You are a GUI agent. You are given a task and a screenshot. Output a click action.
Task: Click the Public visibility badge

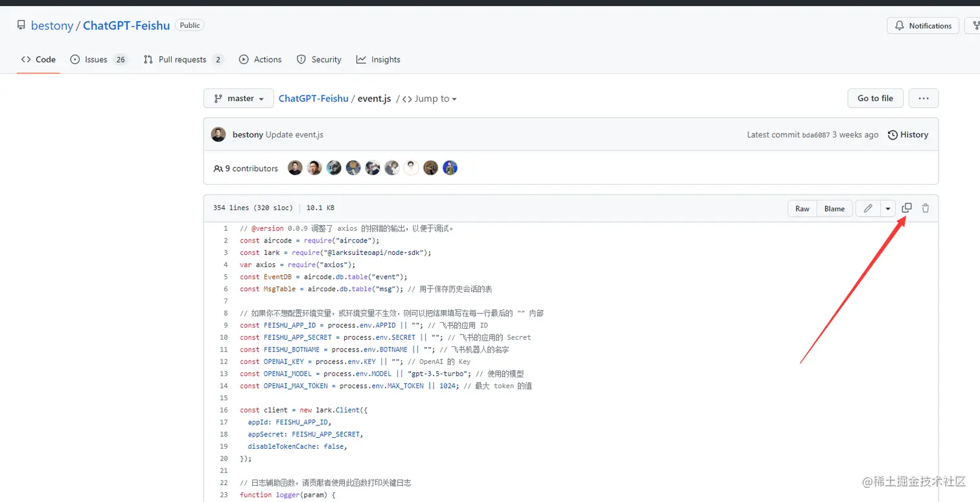click(190, 25)
